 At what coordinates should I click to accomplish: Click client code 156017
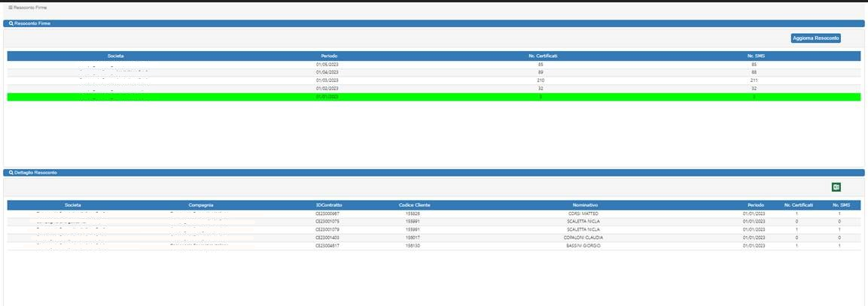(413, 238)
